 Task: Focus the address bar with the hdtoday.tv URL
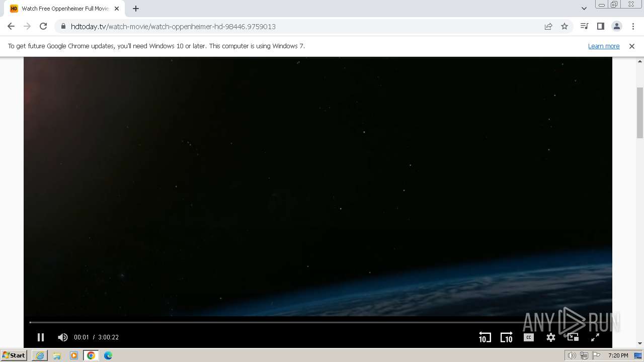click(302, 27)
